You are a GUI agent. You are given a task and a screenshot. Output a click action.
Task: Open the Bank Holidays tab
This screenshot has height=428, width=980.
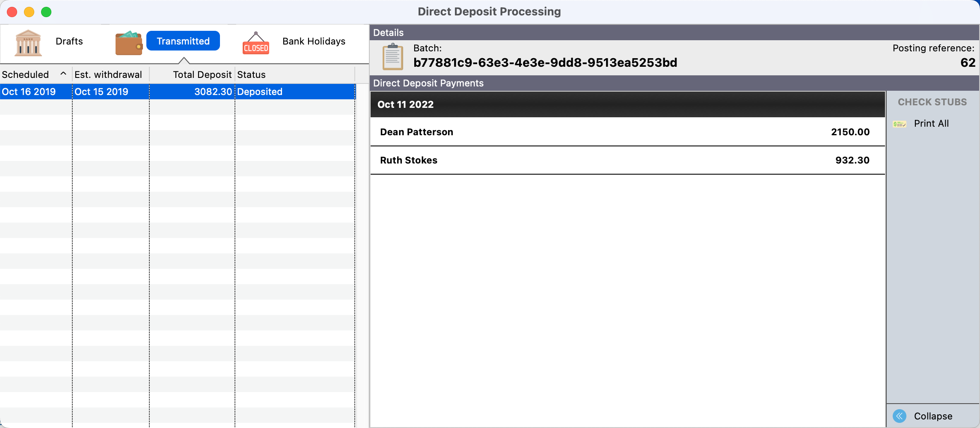313,42
